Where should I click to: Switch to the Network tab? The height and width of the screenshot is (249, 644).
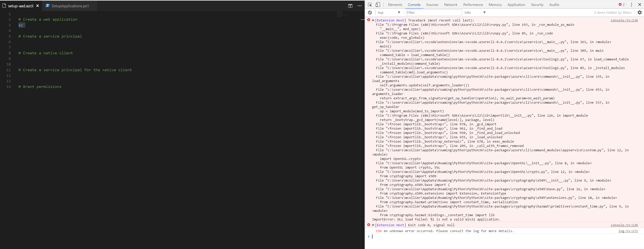pos(450,5)
